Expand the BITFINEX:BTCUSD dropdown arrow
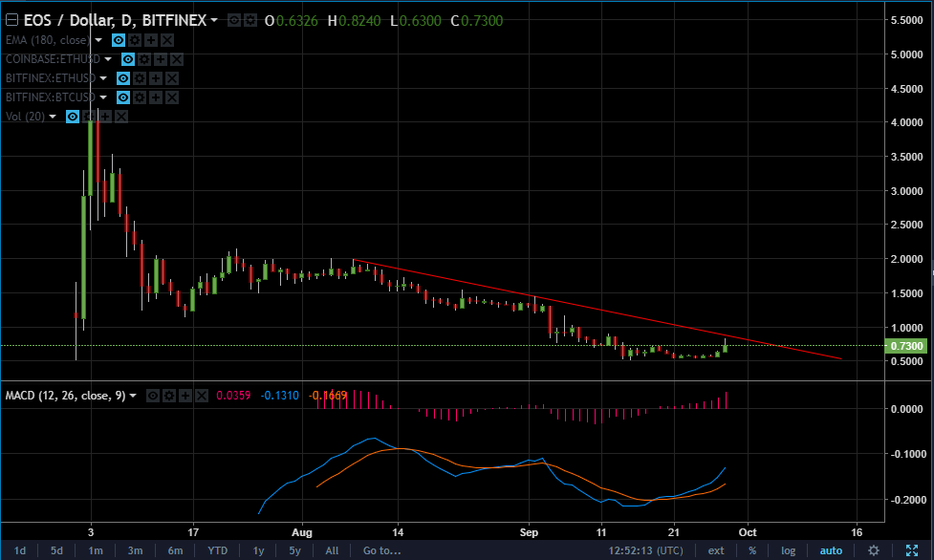 click(x=103, y=97)
